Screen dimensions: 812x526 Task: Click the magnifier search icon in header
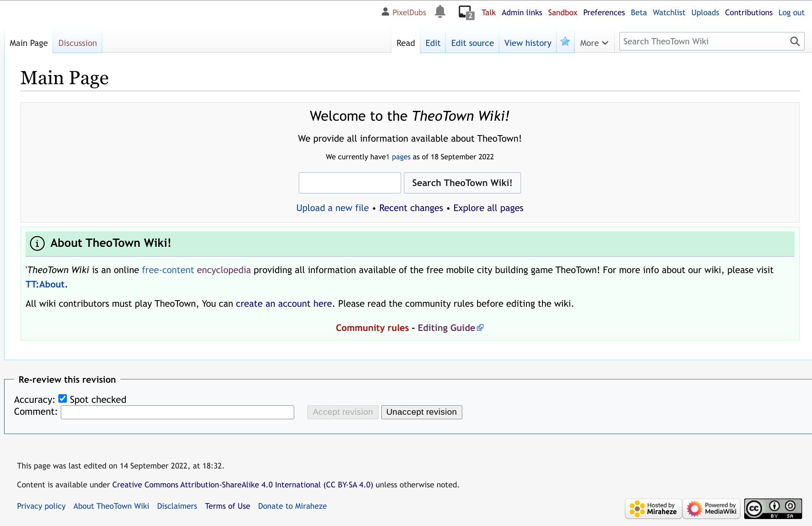tap(795, 41)
